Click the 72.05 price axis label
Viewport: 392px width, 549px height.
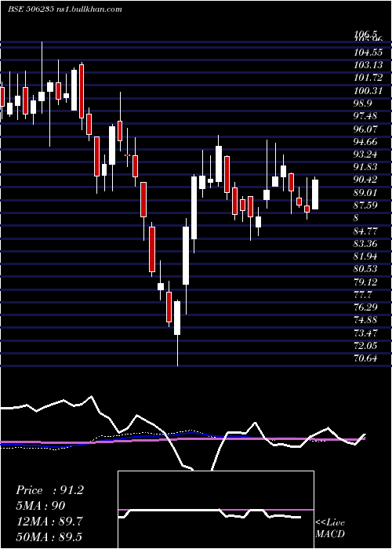click(x=365, y=346)
